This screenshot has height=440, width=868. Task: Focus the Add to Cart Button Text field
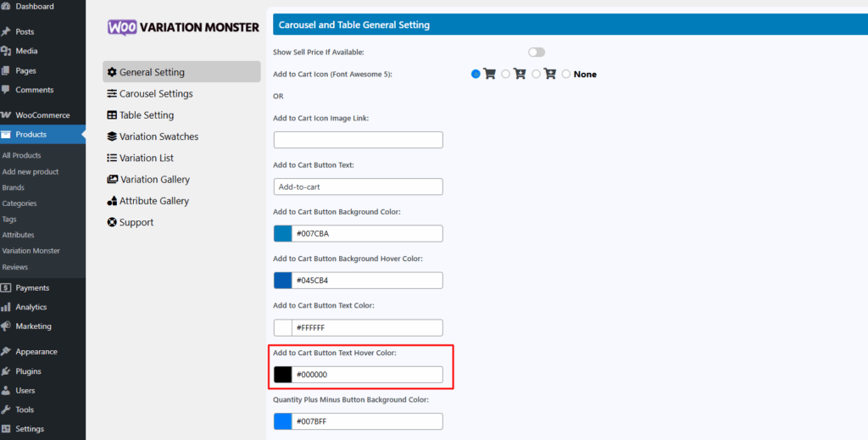tap(359, 187)
